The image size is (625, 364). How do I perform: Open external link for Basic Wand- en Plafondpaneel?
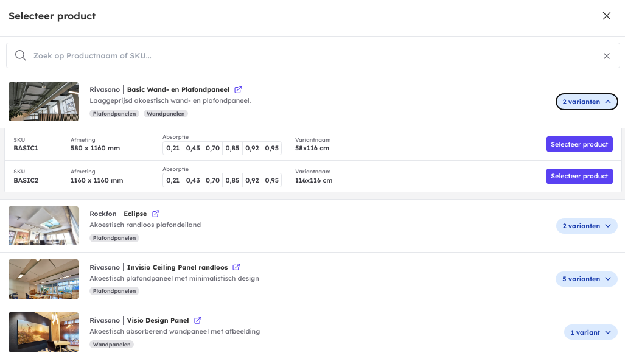tap(239, 89)
